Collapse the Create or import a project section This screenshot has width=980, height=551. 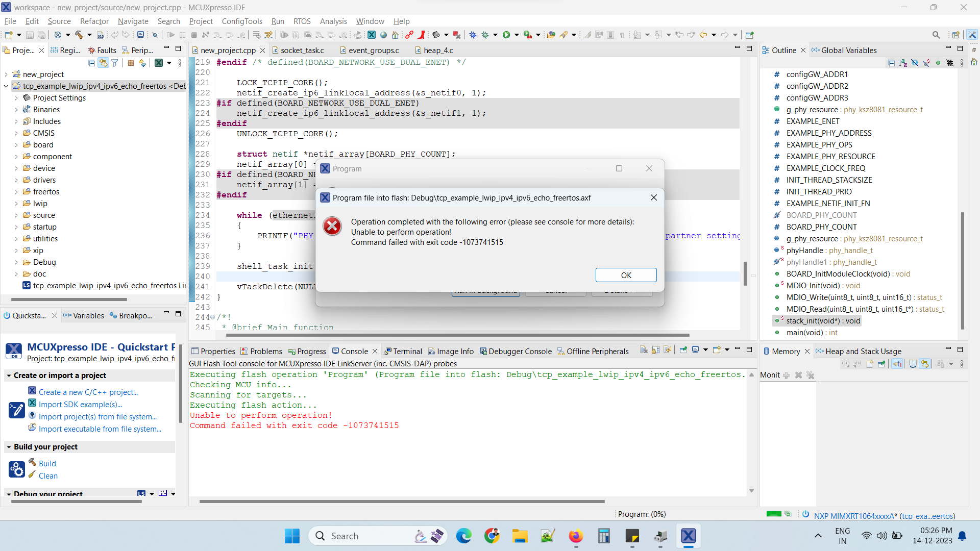pos(9,375)
